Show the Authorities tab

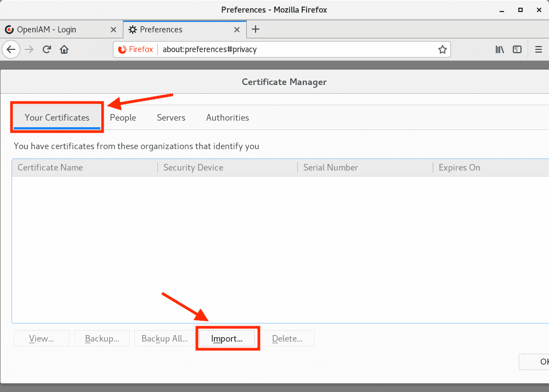tap(228, 117)
